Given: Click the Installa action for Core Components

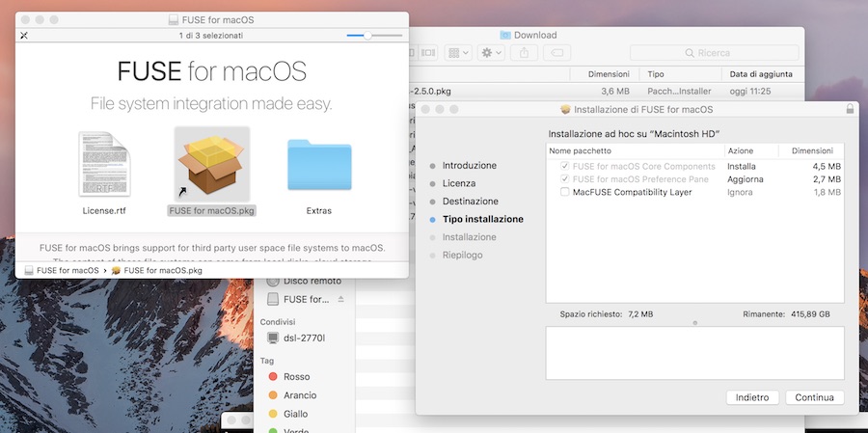Looking at the screenshot, I should click(x=742, y=166).
